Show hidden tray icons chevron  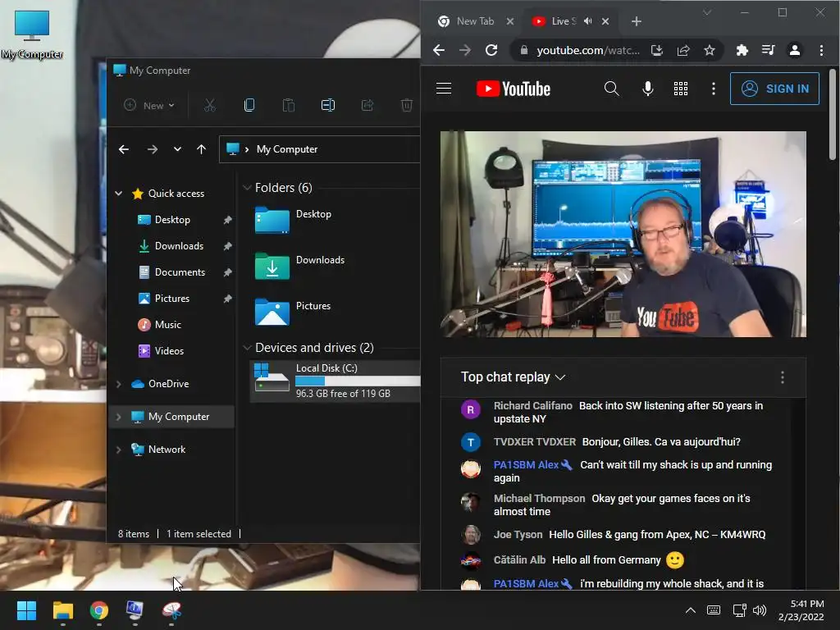click(691, 610)
